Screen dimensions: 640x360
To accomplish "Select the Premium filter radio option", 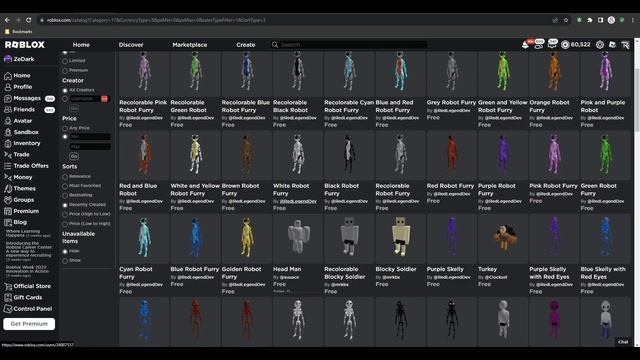I will [65, 71].
